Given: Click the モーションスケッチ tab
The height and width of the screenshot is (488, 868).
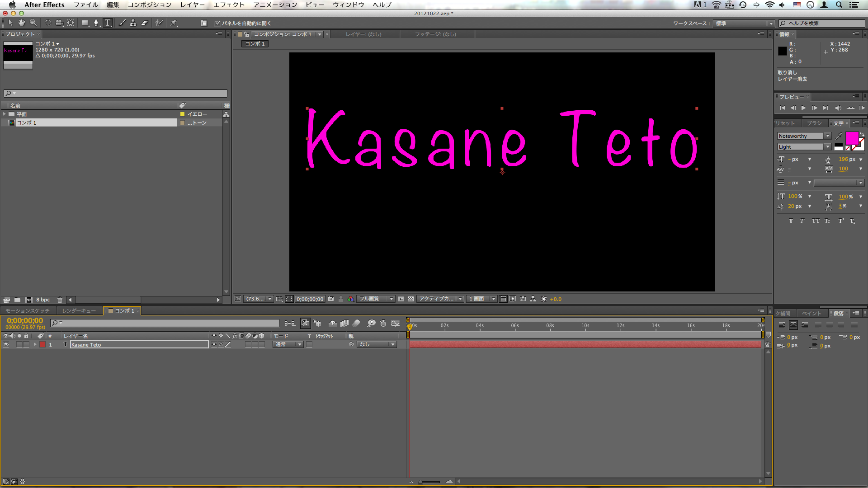Looking at the screenshot, I should pos(28,310).
